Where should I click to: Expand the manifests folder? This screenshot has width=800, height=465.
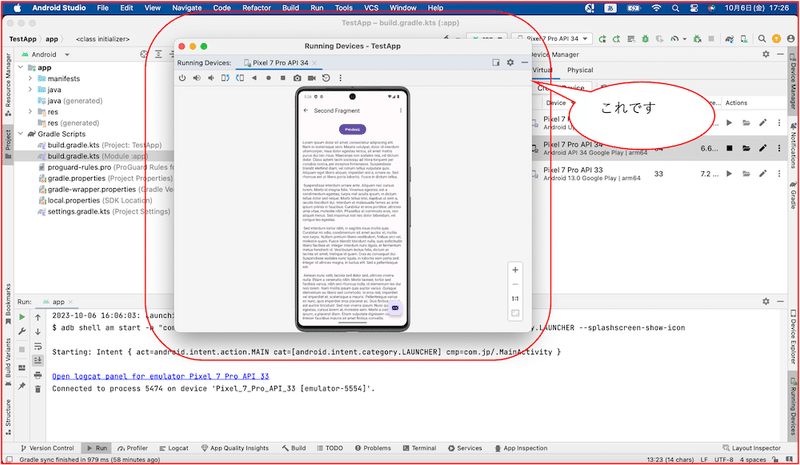click(x=30, y=79)
